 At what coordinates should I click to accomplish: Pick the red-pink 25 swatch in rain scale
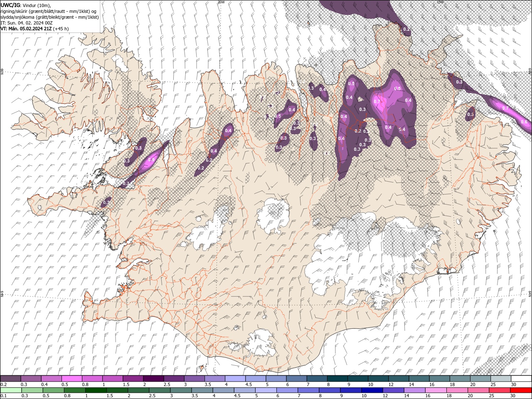coord(500,390)
